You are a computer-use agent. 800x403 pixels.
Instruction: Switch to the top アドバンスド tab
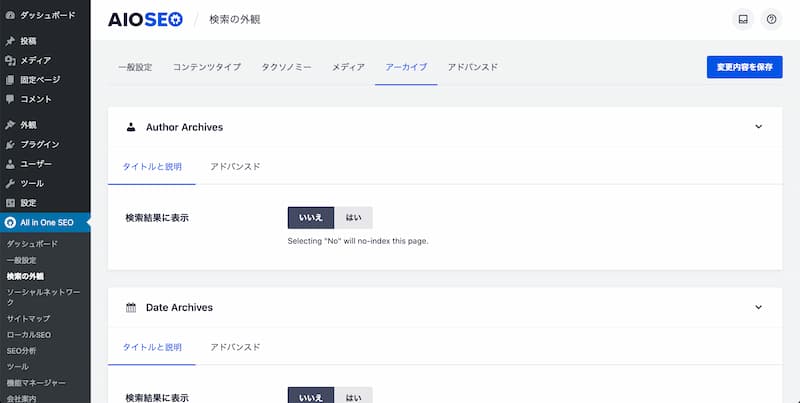pos(472,67)
